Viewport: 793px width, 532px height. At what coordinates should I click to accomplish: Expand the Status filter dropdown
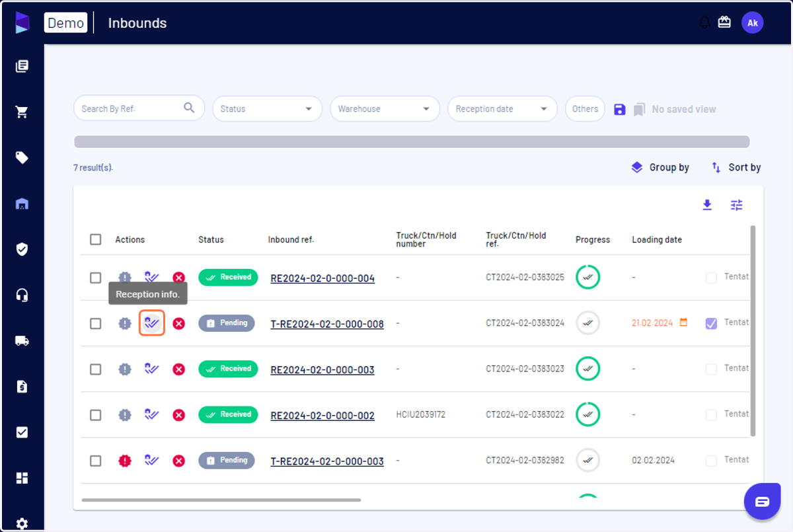[267, 109]
